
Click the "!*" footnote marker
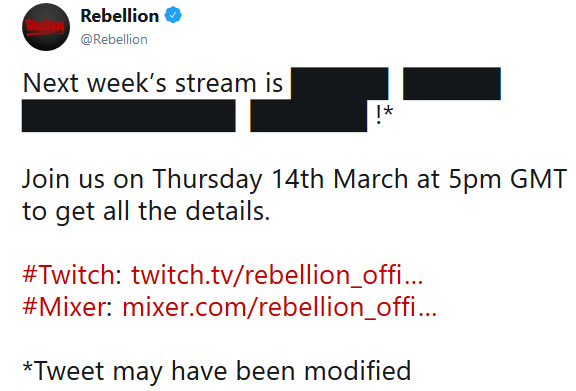click(x=384, y=114)
